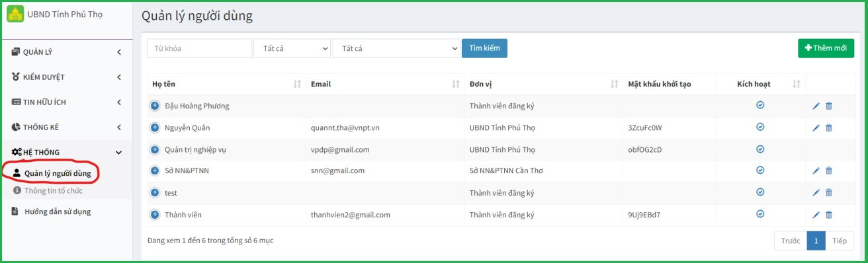Click the UBND Tỉnh Phú Thọ logo icon
The width and height of the screenshot is (868, 263).
coord(15,14)
